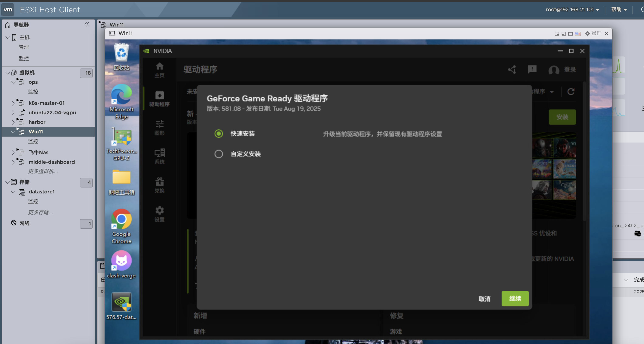Viewport: 644px width, 344px height.
Task: Open the 系统 system section in NVIDIA app
Action: point(160,156)
